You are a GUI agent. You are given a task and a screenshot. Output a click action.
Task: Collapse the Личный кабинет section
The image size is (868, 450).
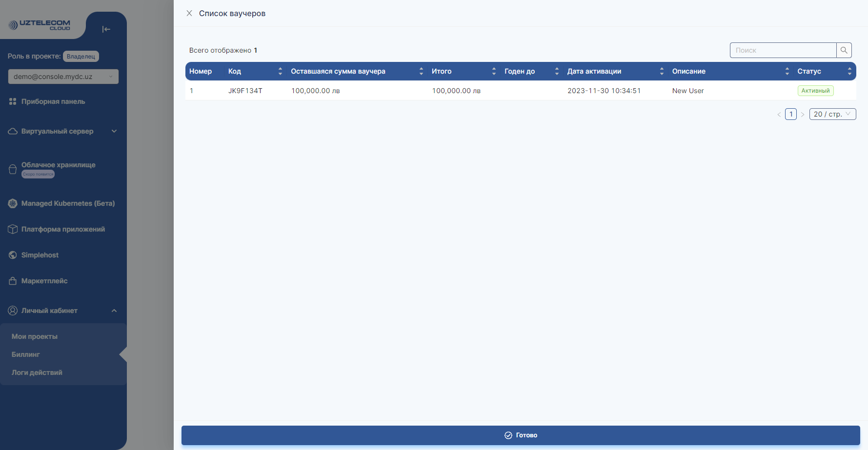point(114,311)
